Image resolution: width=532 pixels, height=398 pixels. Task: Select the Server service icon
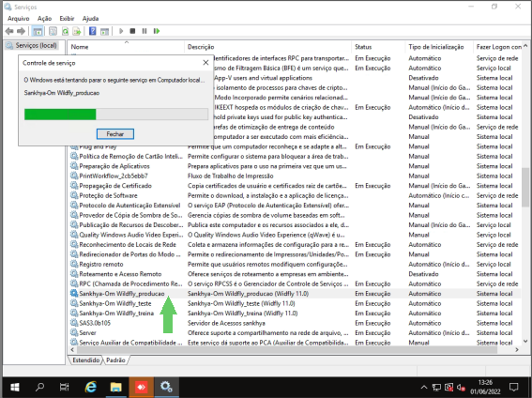click(x=74, y=333)
